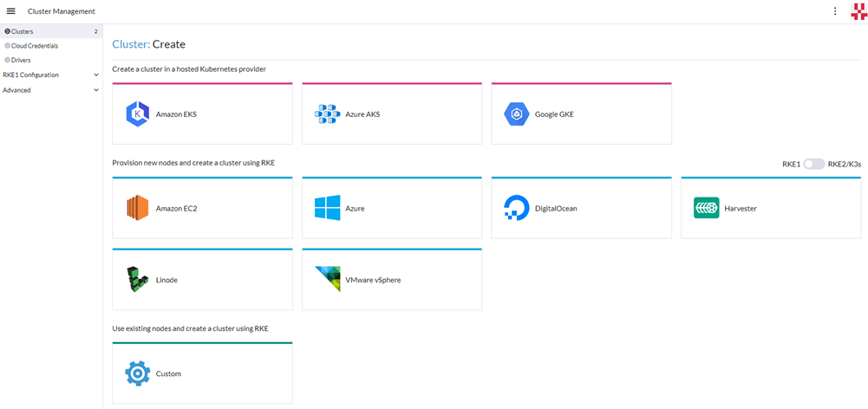Select the Azure provider card label
868x409 pixels.
click(x=355, y=209)
